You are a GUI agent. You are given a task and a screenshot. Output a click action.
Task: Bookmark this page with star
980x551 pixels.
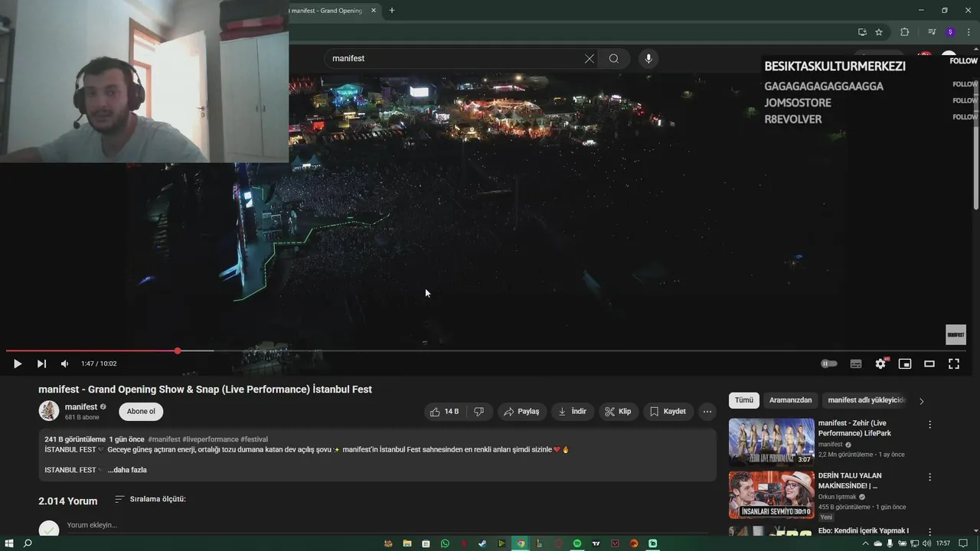[x=879, y=32]
